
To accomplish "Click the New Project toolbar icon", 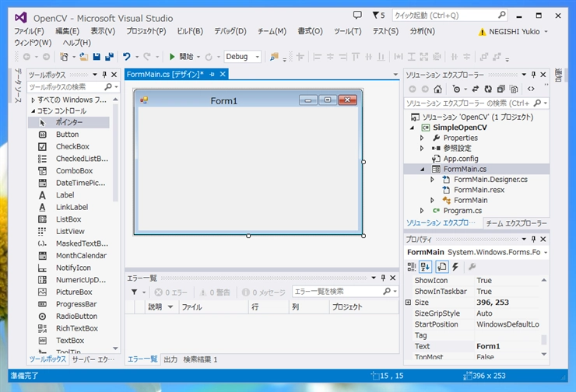I will click(64, 57).
